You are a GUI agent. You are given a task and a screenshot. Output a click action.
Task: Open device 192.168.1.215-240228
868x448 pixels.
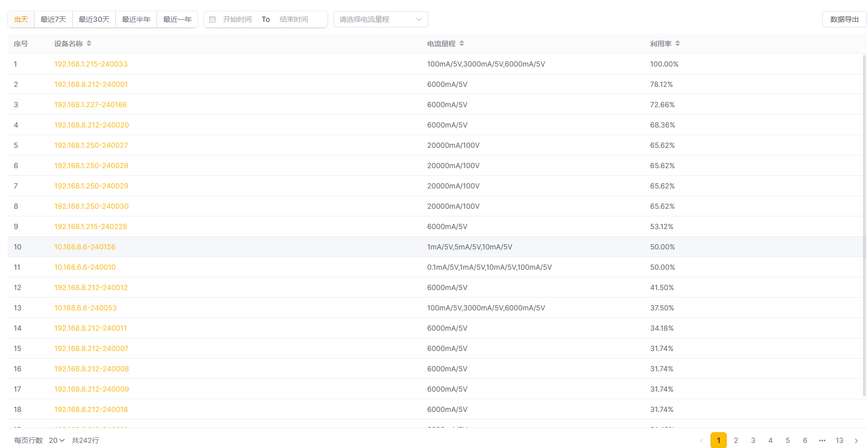[x=90, y=227]
